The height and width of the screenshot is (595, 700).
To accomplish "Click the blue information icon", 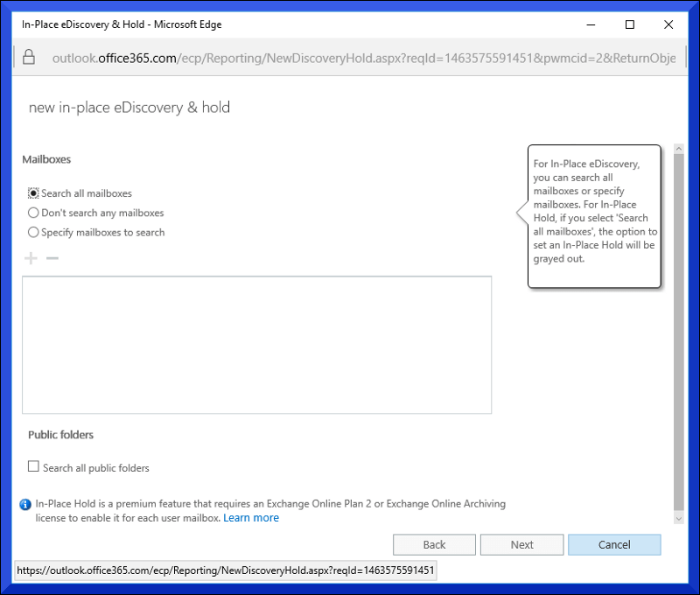I will coord(25,504).
